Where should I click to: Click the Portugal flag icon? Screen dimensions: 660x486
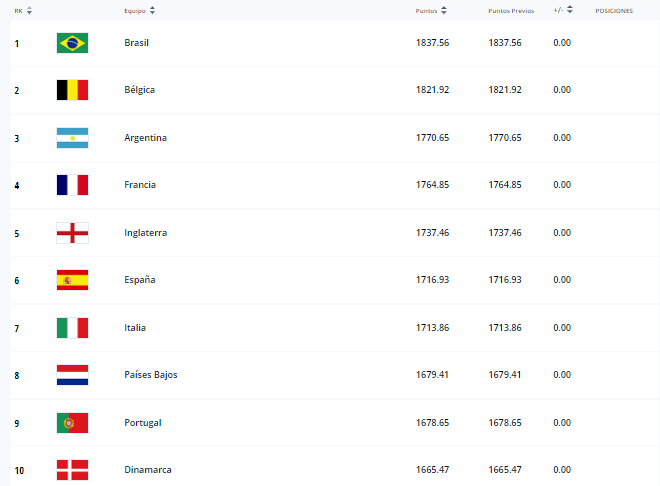click(x=72, y=423)
